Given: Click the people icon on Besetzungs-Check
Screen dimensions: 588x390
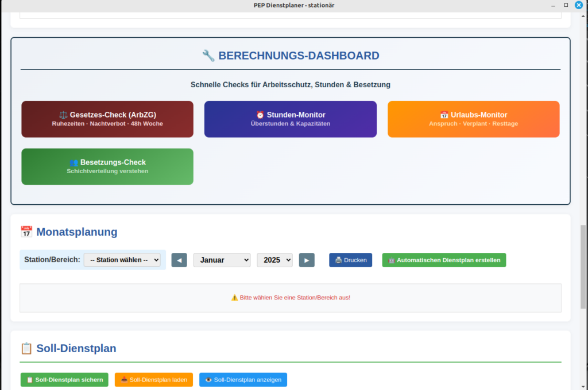Looking at the screenshot, I should coord(73,162).
